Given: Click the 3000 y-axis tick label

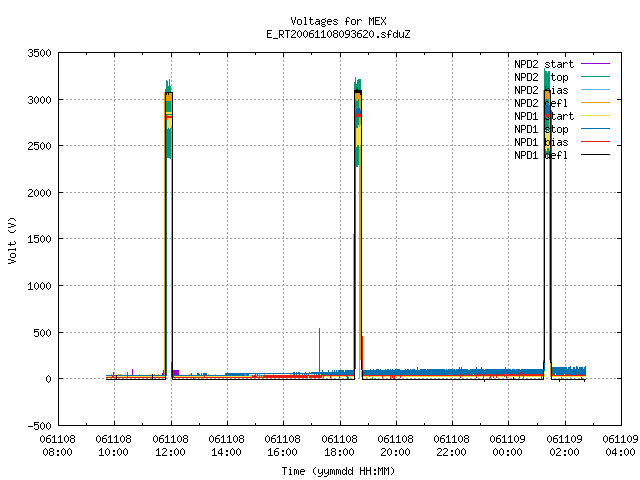Looking at the screenshot, I should (39, 100).
